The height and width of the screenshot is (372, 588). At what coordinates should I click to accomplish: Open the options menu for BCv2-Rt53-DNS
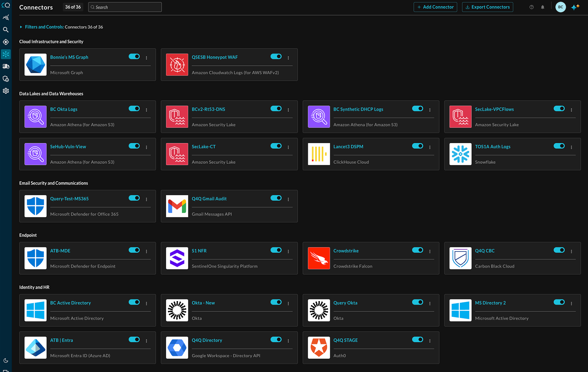pos(288,110)
